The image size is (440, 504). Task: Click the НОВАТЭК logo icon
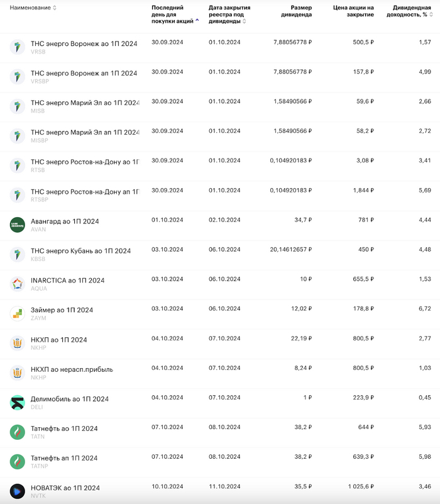click(x=17, y=491)
